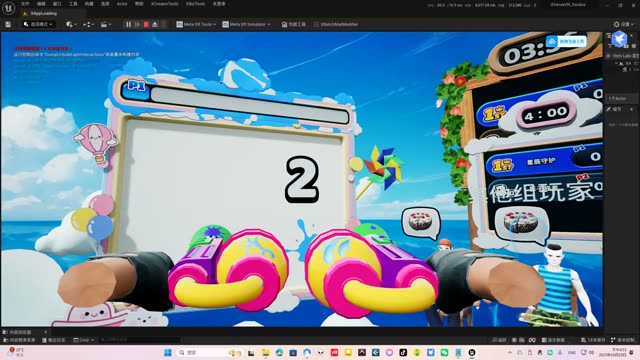Open the Cmd console type dropdown
Viewport: 640px width, 360px height.
point(84,340)
